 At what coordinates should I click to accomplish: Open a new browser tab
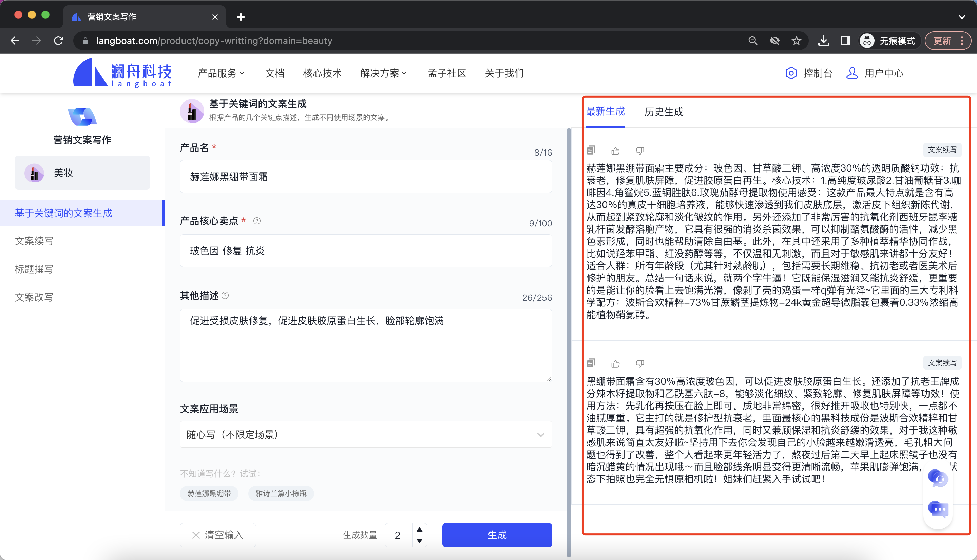click(241, 17)
